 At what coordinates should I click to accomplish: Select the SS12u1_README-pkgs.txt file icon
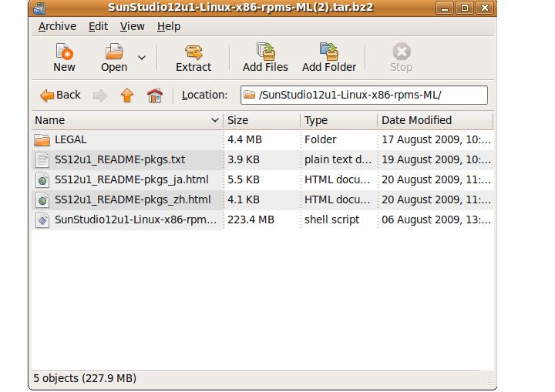point(42,160)
